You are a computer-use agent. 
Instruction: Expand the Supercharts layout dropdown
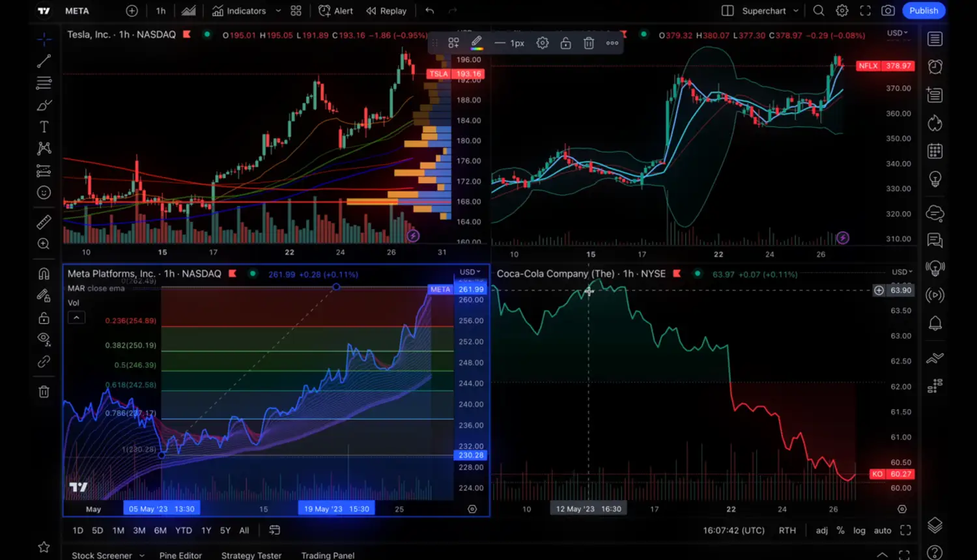(x=796, y=11)
